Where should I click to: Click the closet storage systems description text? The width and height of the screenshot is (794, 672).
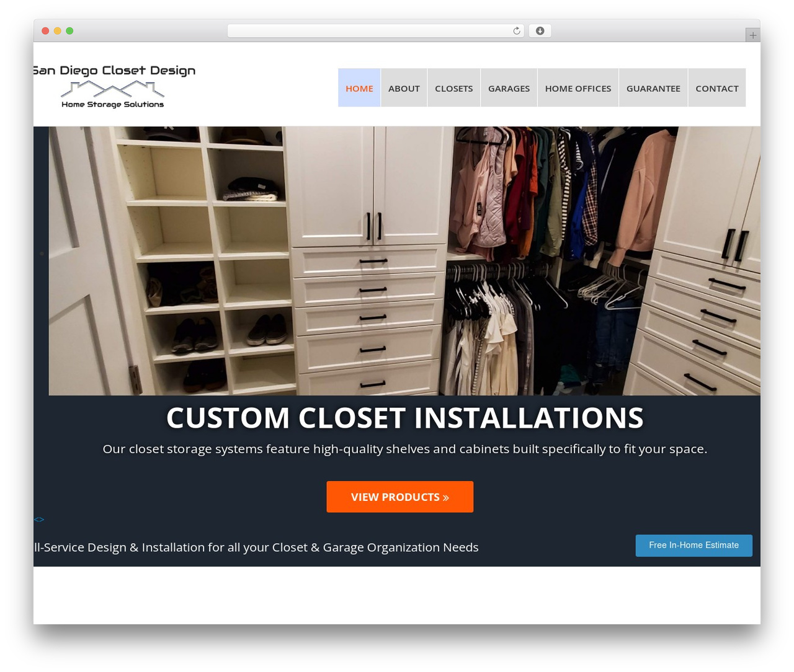point(404,449)
